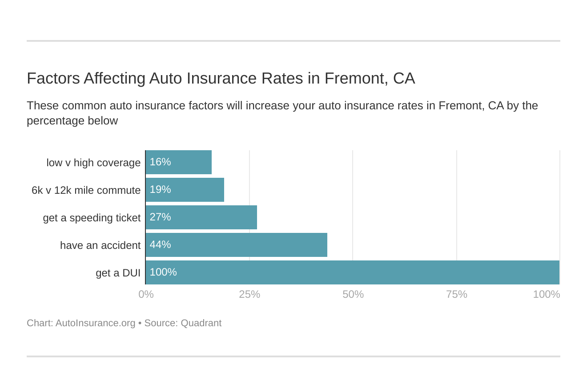Click the 0% axis tick label
The height and width of the screenshot is (392, 587).
[x=146, y=294]
